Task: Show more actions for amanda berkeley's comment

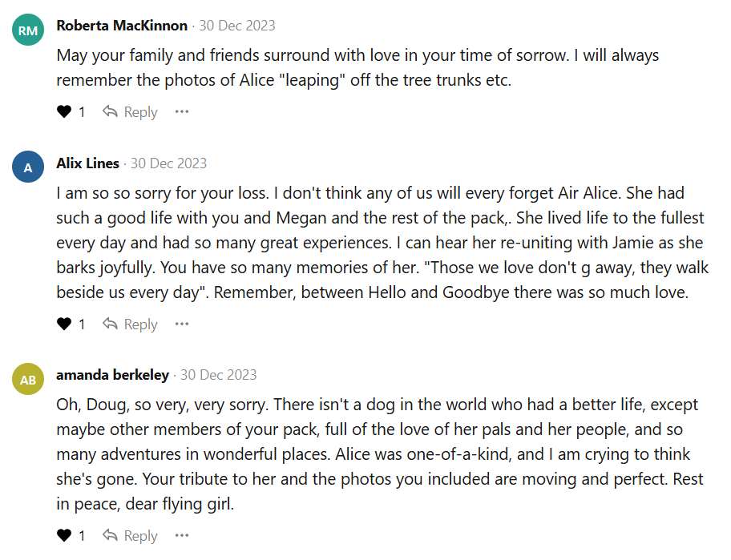Action: tap(182, 536)
